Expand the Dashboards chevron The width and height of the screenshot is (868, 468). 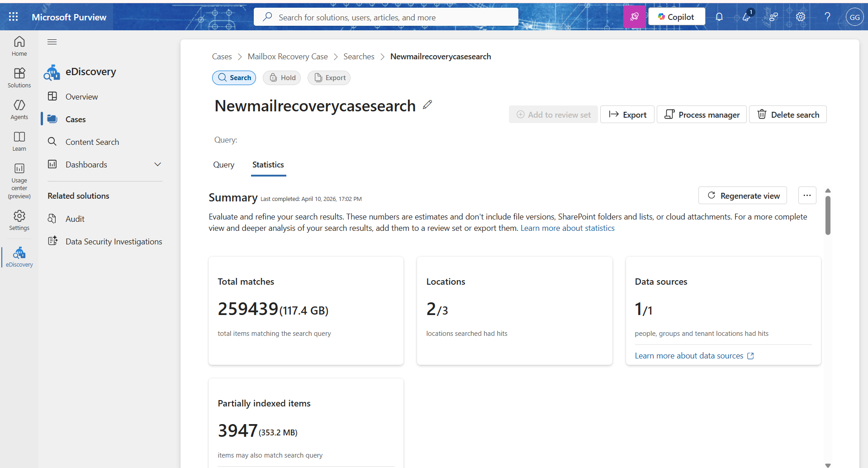tap(157, 164)
